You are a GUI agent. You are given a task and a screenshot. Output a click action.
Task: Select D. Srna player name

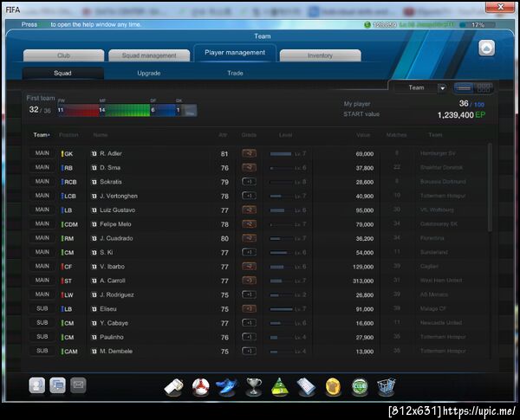pos(110,168)
